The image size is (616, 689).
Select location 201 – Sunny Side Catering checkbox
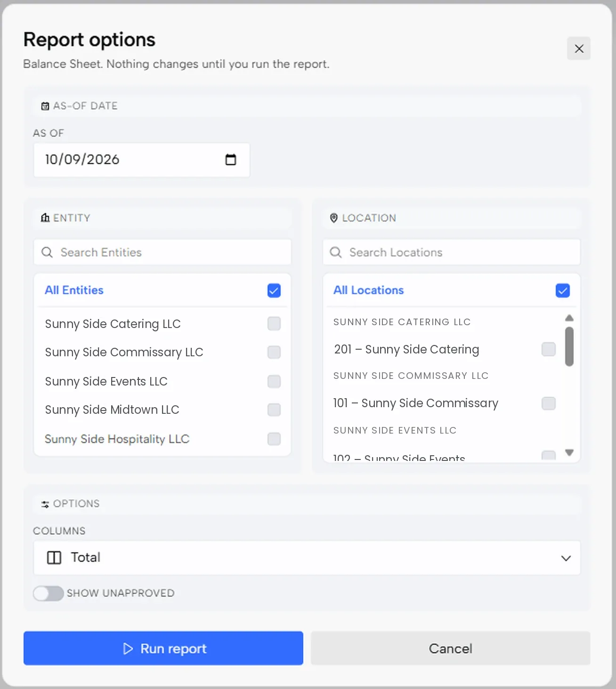click(x=549, y=349)
